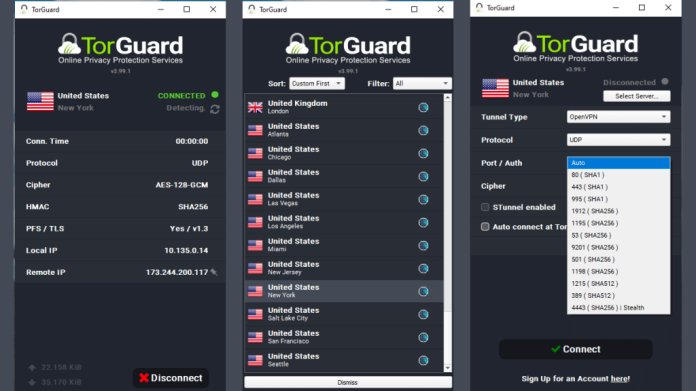696x391 pixels.
Task: Click the globe icon for United States New York
Action: coord(423,292)
